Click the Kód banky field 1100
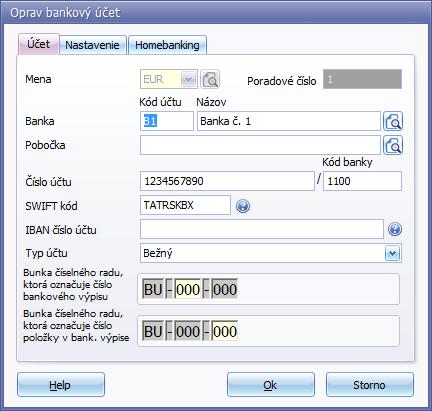 click(362, 181)
